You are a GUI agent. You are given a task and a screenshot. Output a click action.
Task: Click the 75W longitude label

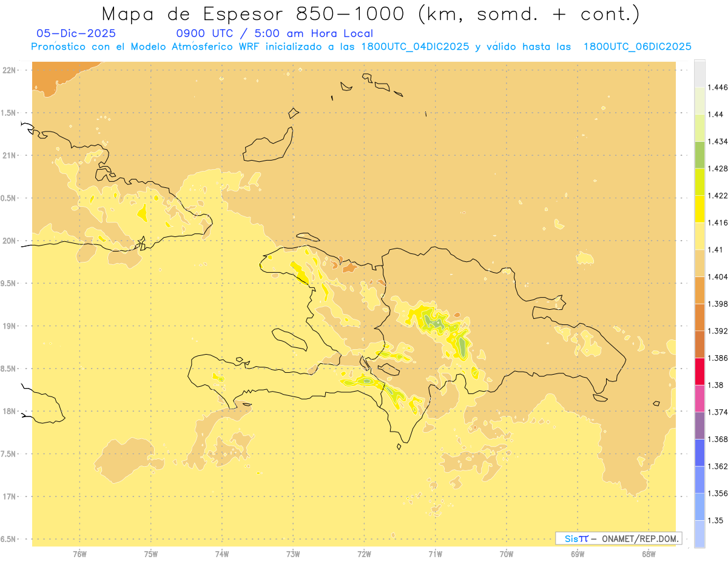point(151,554)
